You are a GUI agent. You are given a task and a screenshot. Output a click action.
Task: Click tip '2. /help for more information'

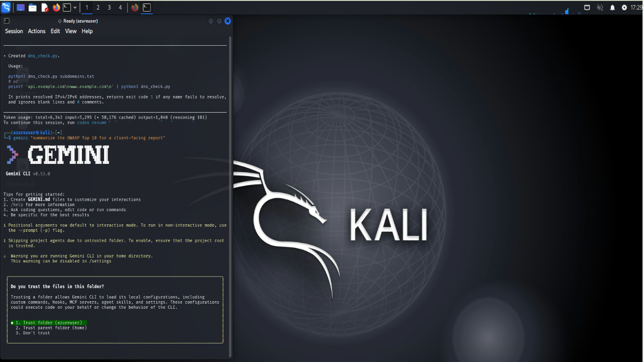[39, 205]
